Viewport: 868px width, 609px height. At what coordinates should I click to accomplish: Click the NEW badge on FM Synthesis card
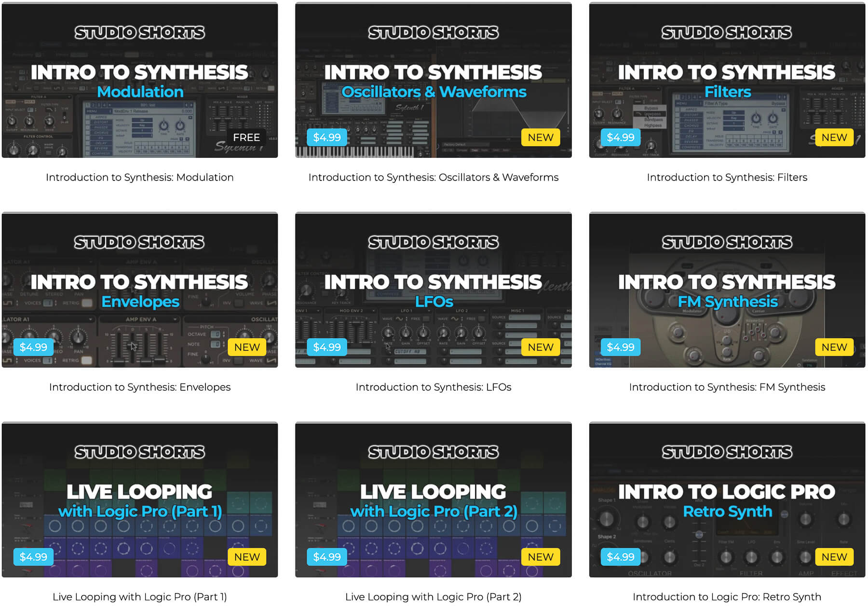click(834, 347)
